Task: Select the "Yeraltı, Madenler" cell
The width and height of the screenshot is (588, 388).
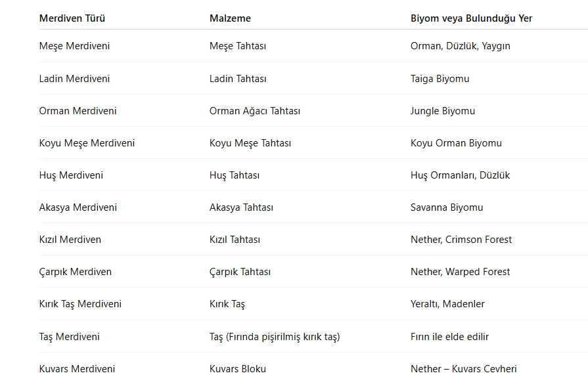Action: click(447, 304)
